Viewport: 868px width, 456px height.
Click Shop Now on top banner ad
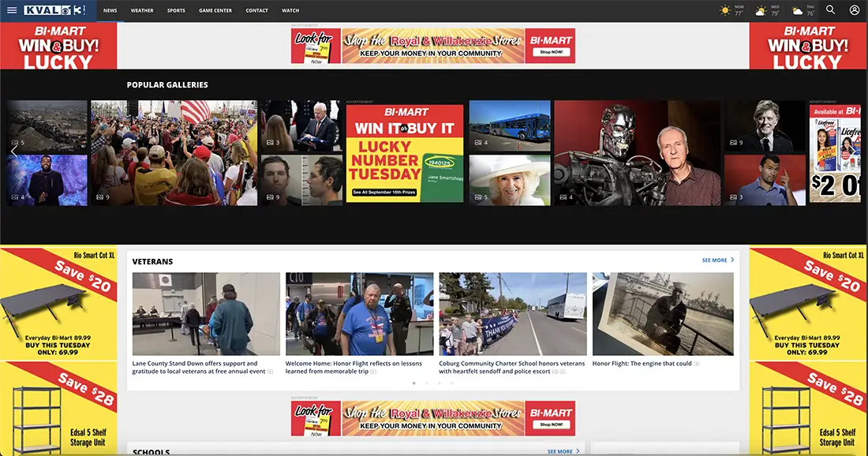click(551, 52)
